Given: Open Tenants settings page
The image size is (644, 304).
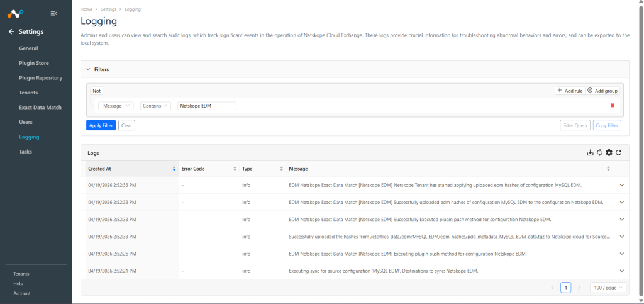Looking at the screenshot, I should [28, 93].
